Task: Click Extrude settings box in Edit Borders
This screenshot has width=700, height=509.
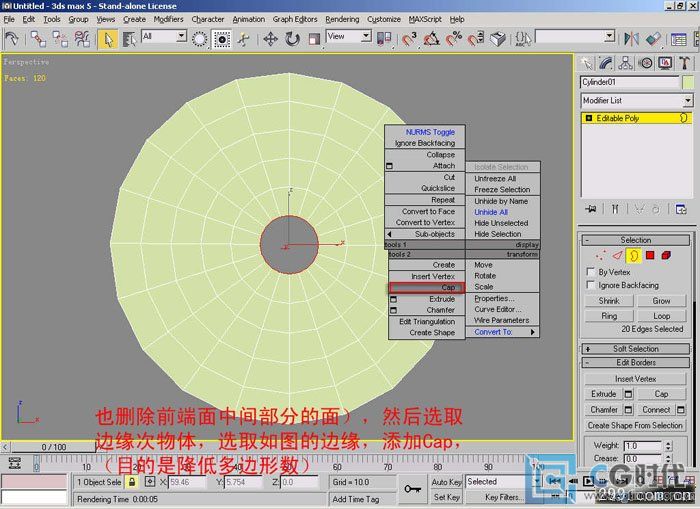Action: 629,394
